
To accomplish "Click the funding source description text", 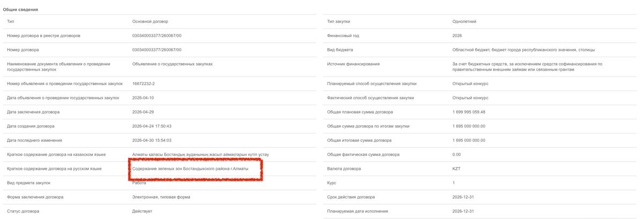I will [527, 67].
